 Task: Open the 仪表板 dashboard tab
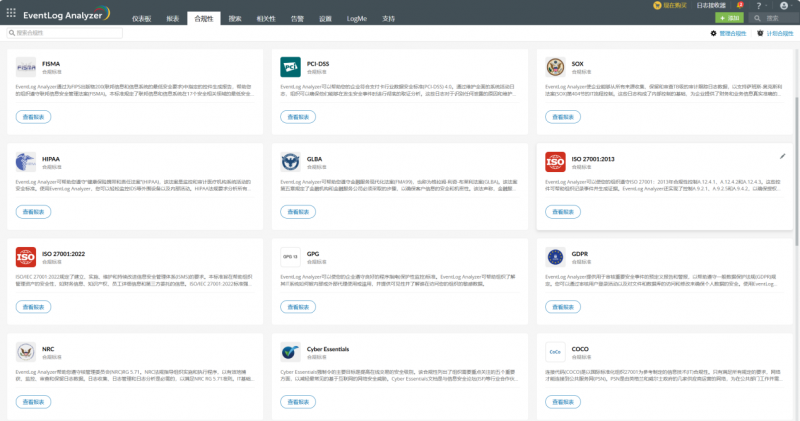141,19
